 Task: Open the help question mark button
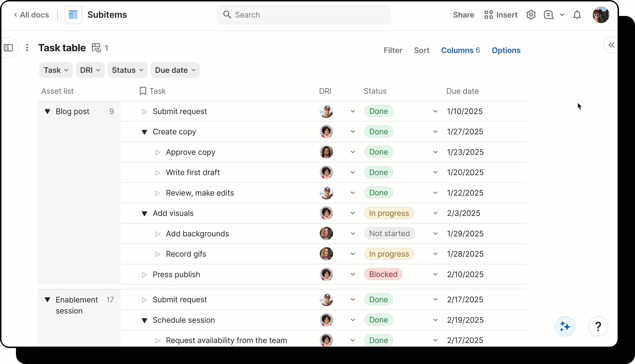[598, 326]
